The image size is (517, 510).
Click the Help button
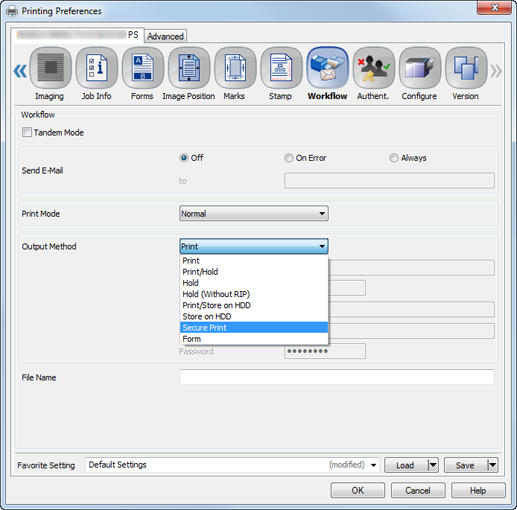pos(478,490)
